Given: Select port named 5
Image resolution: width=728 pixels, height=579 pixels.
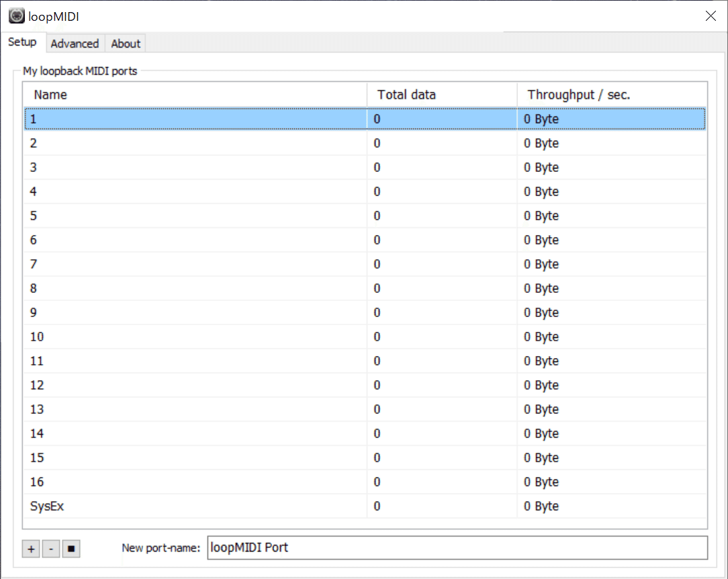Looking at the screenshot, I should click(365, 216).
